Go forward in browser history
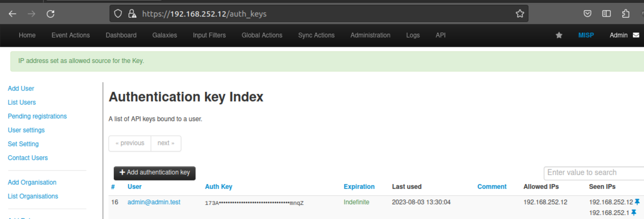The height and width of the screenshot is (219, 644). pyautogui.click(x=31, y=14)
